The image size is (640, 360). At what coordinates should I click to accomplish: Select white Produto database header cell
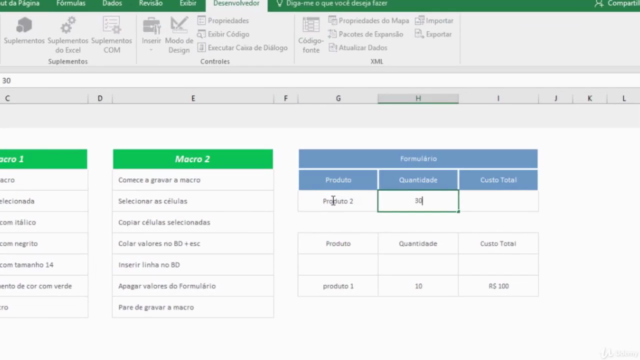[x=338, y=244]
